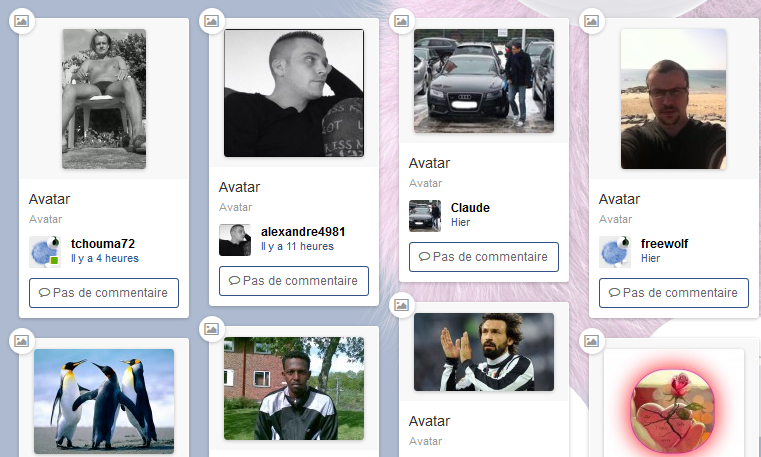
Task: Click Avatar title on alexandre4981's card
Action: 239,187
